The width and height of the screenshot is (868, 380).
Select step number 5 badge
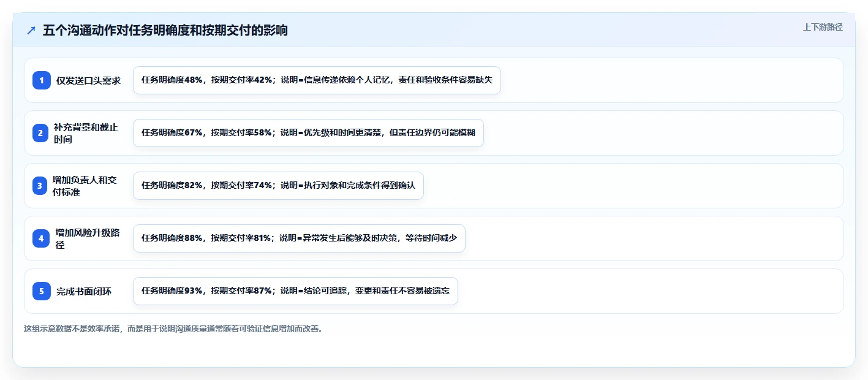42,291
